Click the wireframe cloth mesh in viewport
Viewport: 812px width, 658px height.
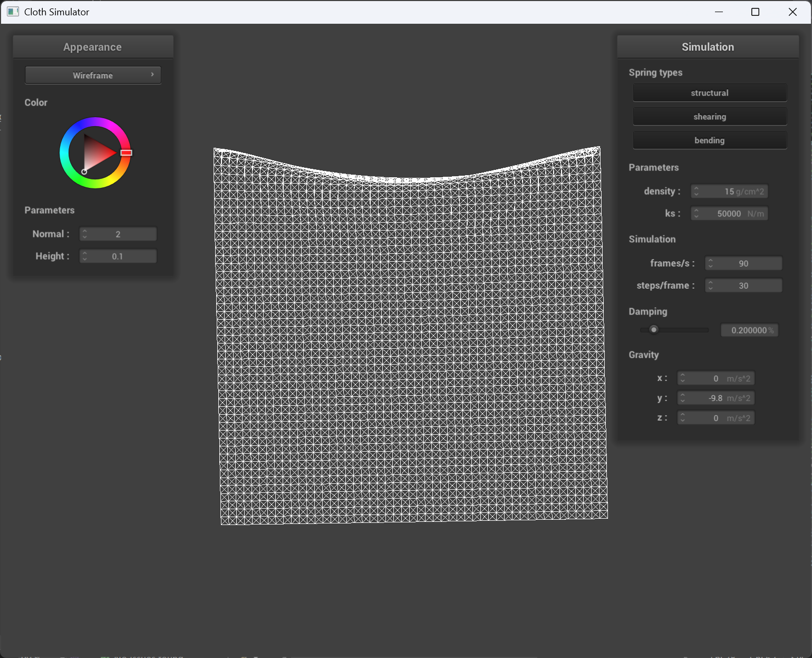410,338
